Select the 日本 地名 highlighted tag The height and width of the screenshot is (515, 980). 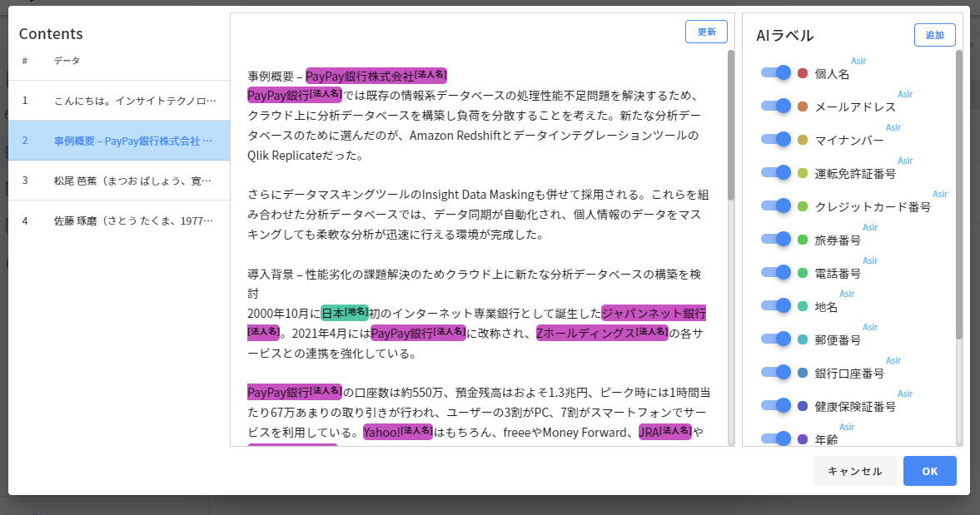345,313
